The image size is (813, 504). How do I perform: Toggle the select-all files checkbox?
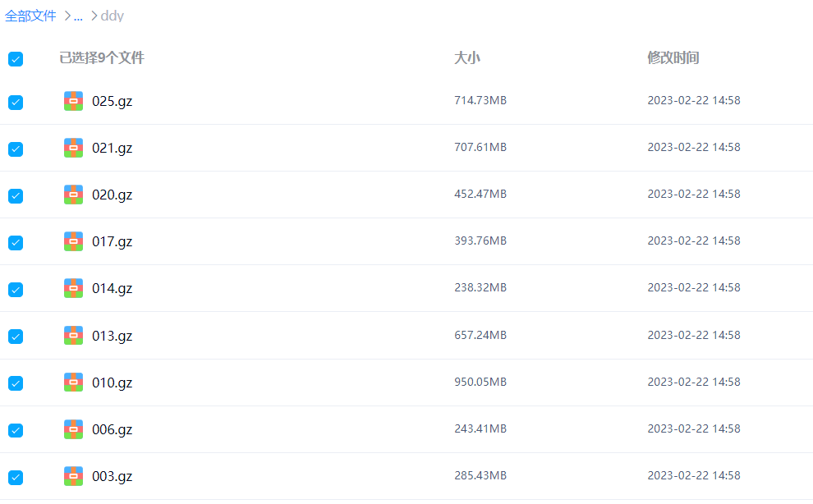[x=16, y=59]
